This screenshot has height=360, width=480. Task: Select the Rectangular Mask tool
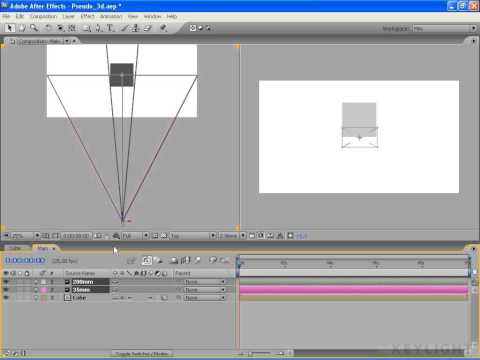coord(87,28)
